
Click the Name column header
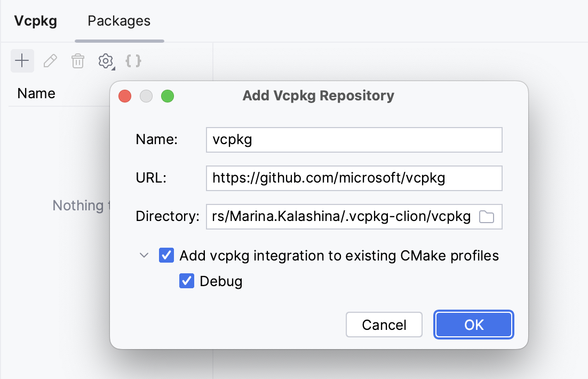point(36,93)
